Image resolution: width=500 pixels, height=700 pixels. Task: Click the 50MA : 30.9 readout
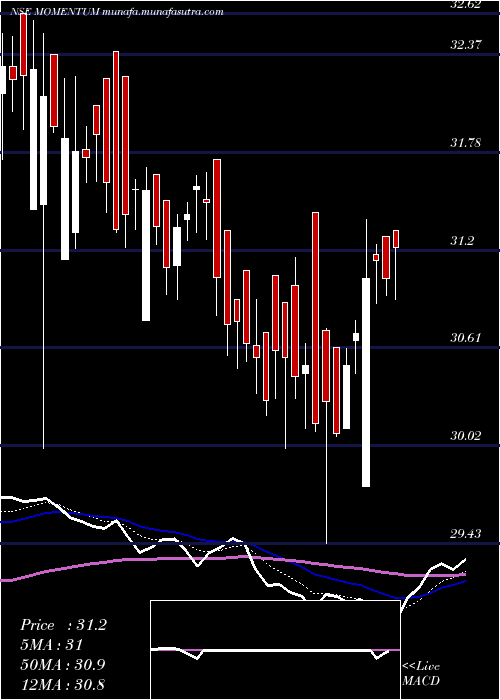click(x=62, y=665)
